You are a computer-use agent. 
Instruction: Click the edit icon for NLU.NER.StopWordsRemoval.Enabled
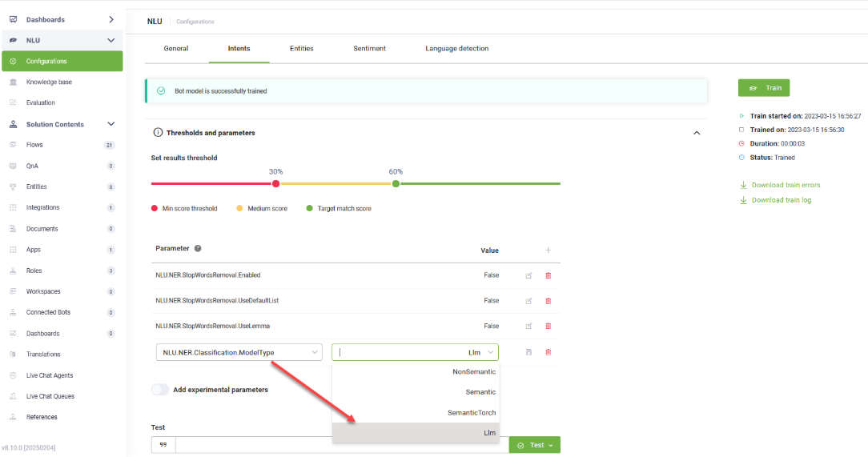[x=528, y=275]
